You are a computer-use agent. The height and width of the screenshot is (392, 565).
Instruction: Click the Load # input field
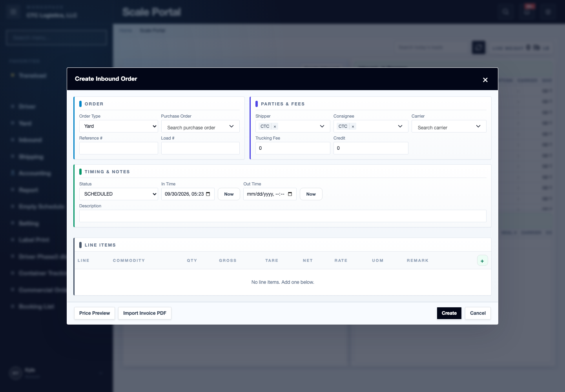200,148
